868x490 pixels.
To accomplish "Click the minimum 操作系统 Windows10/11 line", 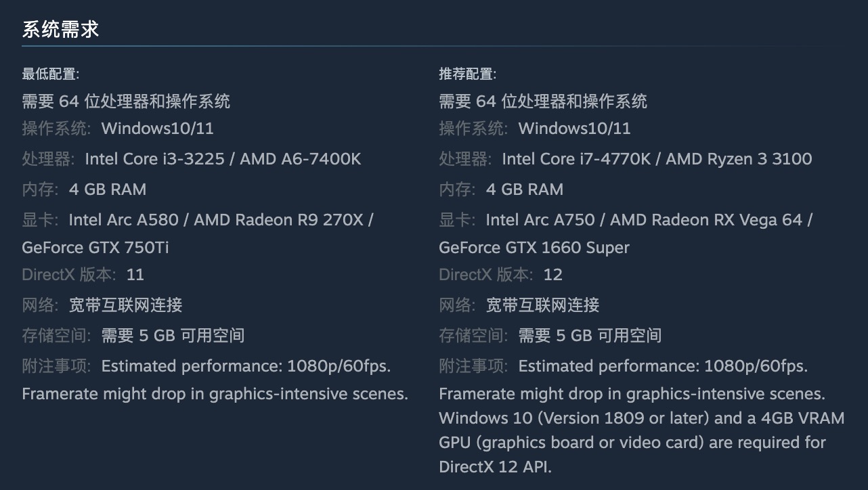I will tap(118, 129).
